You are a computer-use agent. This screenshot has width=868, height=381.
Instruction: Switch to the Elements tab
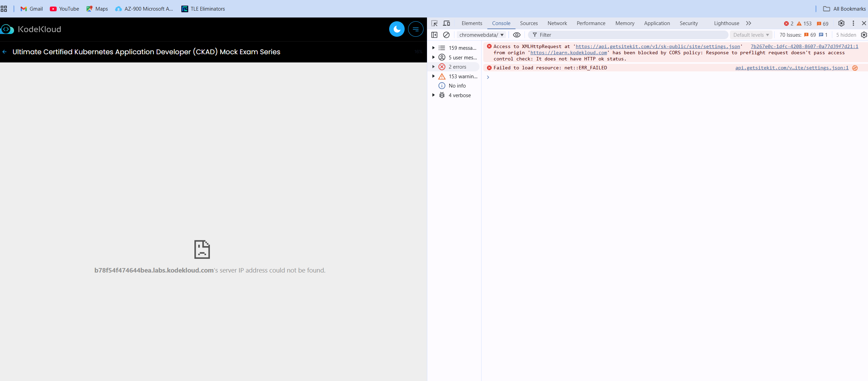472,23
